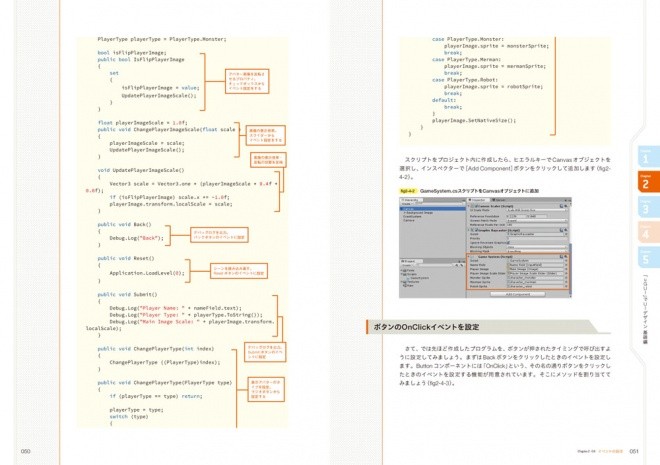Open Graphic Raycaster help book icon
This screenshot has width=660, height=465.
pos(562,230)
